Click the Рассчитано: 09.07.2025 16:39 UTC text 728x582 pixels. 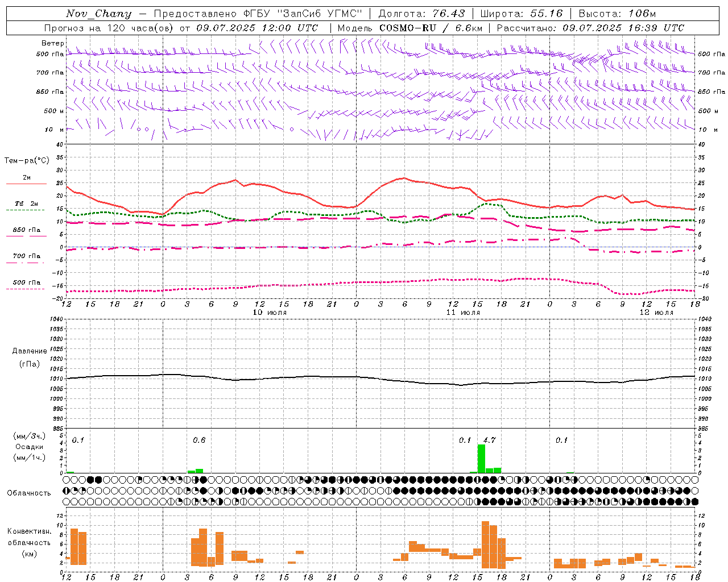point(590,28)
